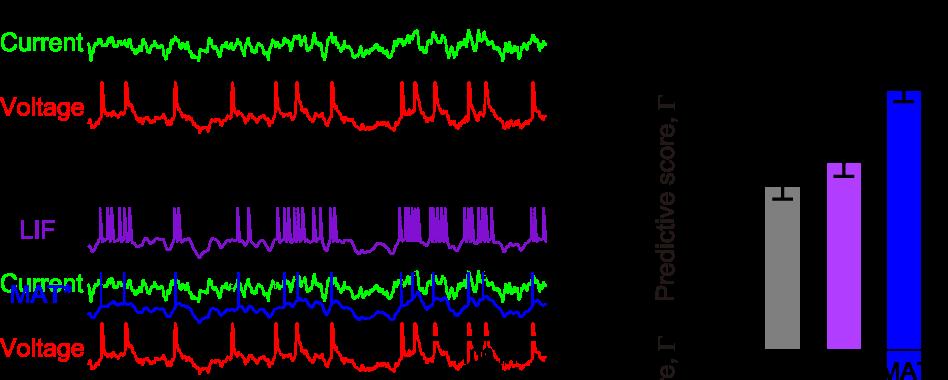This screenshot has width=948, height=380.
Task: Click the upper red "Voltage" label
Action: 42,108
